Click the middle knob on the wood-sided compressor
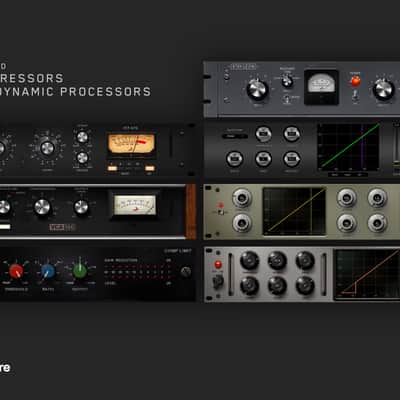 [42, 207]
